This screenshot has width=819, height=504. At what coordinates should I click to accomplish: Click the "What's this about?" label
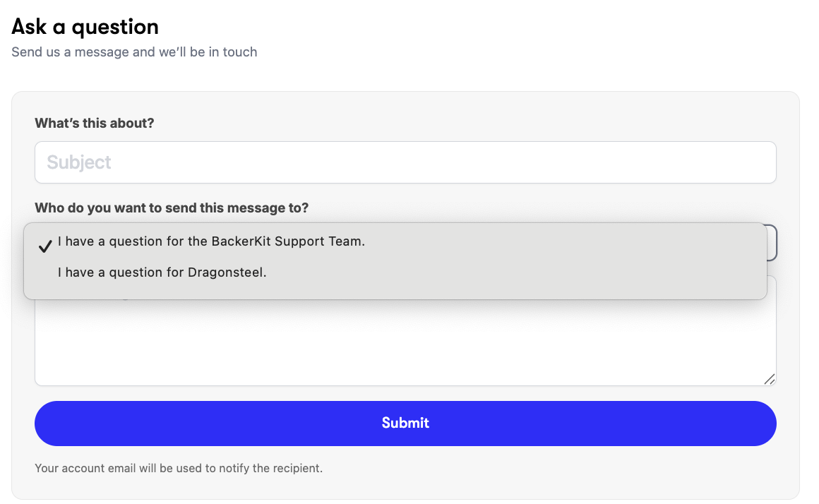[94, 124]
